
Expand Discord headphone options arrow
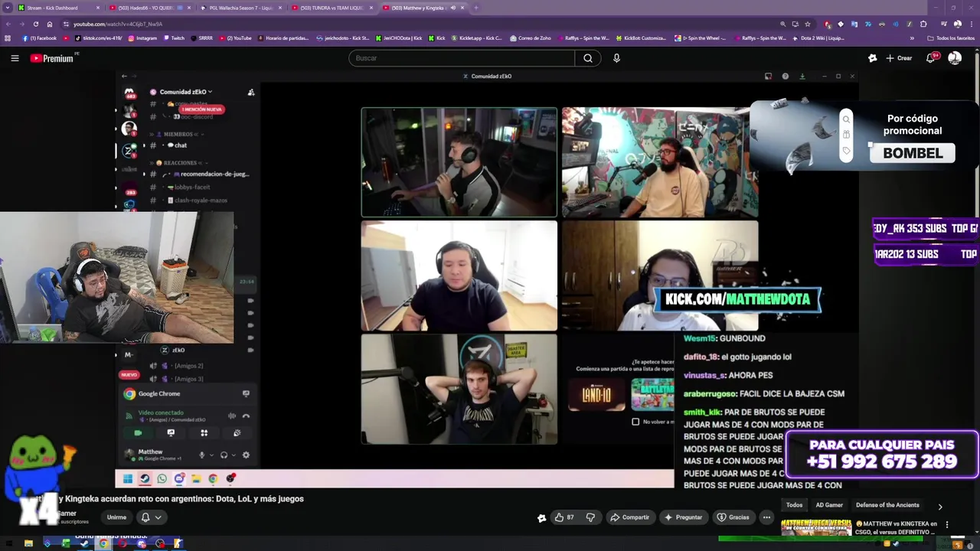[234, 455]
